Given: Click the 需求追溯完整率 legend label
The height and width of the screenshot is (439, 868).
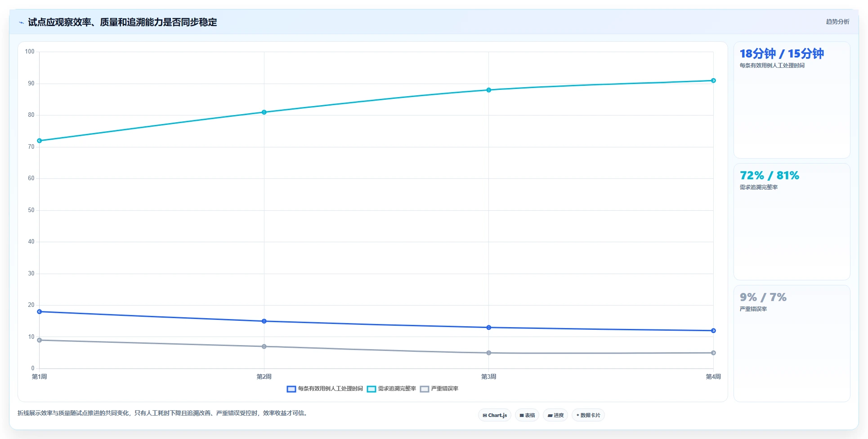Looking at the screenshot, I should tap(397, 389).
